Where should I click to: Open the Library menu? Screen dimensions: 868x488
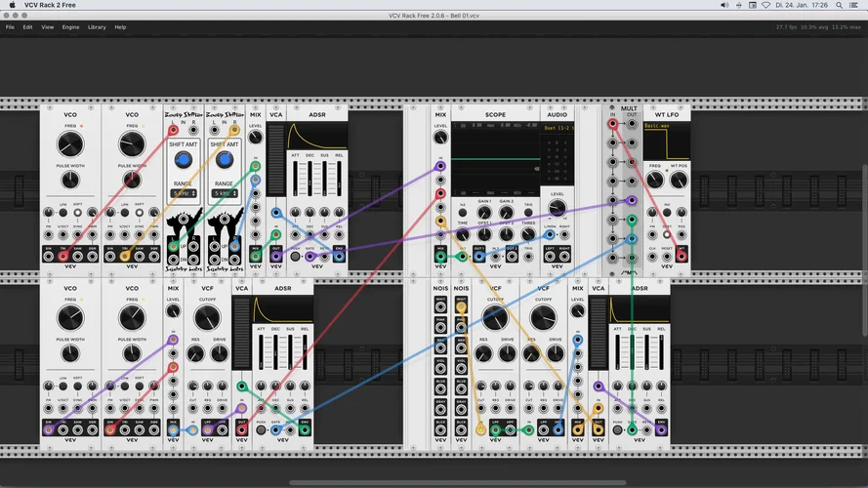tap(97, 27)
